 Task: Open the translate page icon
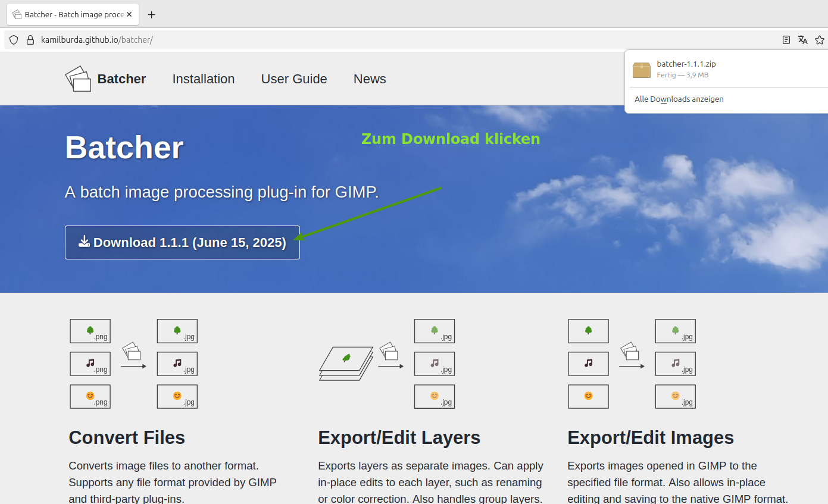pyautogui.click(x=803, y=40)
